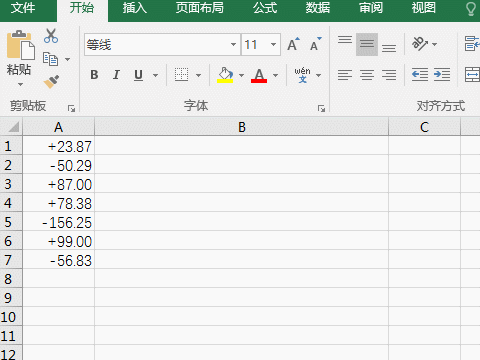The height and width of the screenshot is (360, 480).
Task: Select cell containing -156.25
Action: (x=58, y=222)
